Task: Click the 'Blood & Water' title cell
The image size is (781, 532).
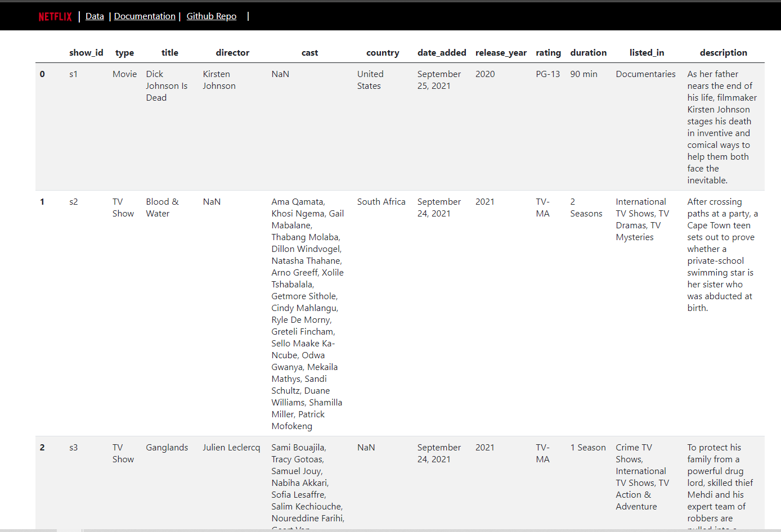Action: click(162, 207)
